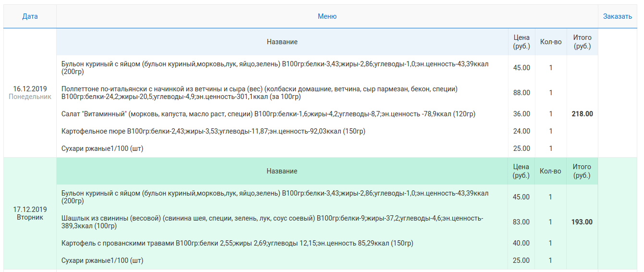Click Картофель с прованскими травами item

[x=237, y=243]
